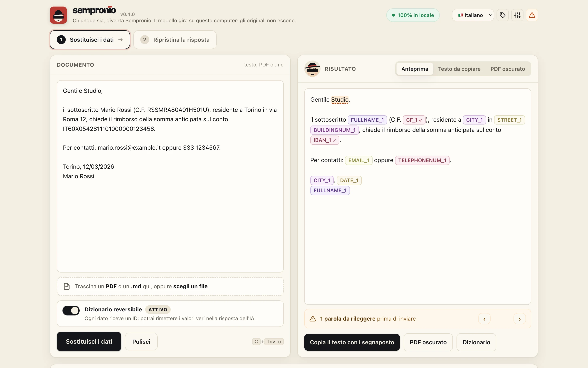Switch to Testo da copiare tab
The height and width of the screenshot is (368, 588).
[459, 69]
